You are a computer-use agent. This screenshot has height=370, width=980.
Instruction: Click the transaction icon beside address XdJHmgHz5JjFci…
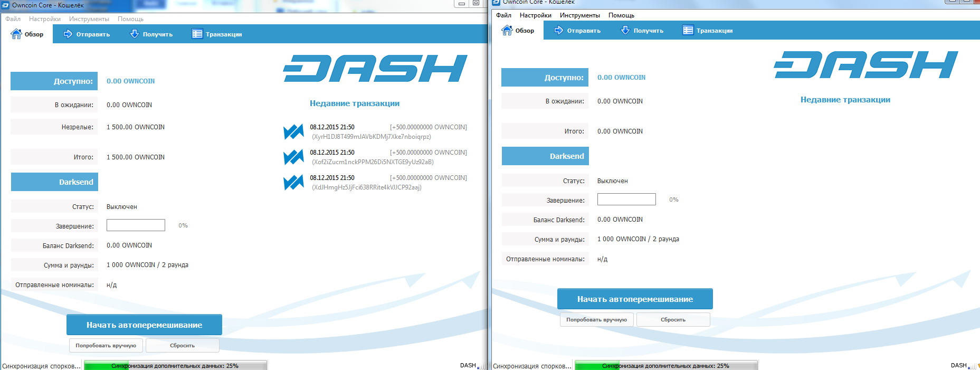point(293,182)
